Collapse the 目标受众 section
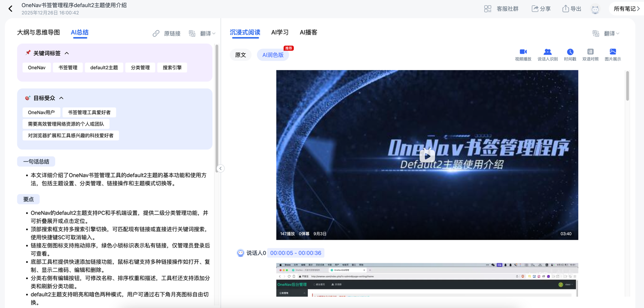 (x=61, y=98)
